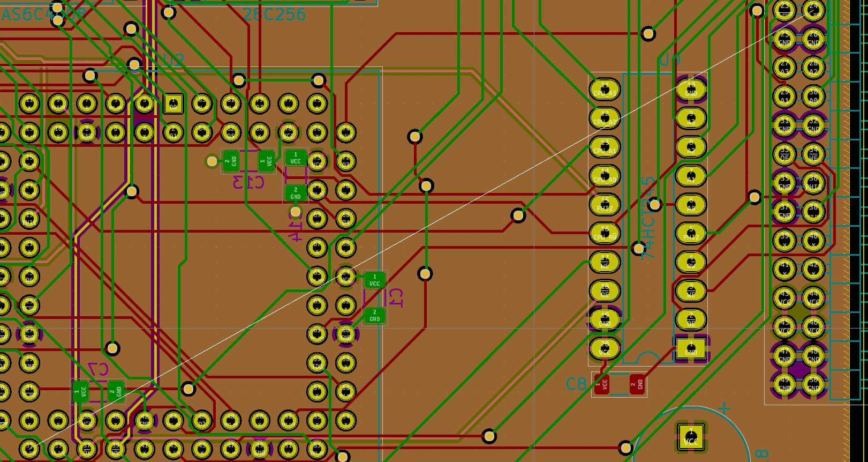The image size is (868, 462).
Task: Click pad 14 CPU_A0 on the 74HCT245
Action: (605, 176)
